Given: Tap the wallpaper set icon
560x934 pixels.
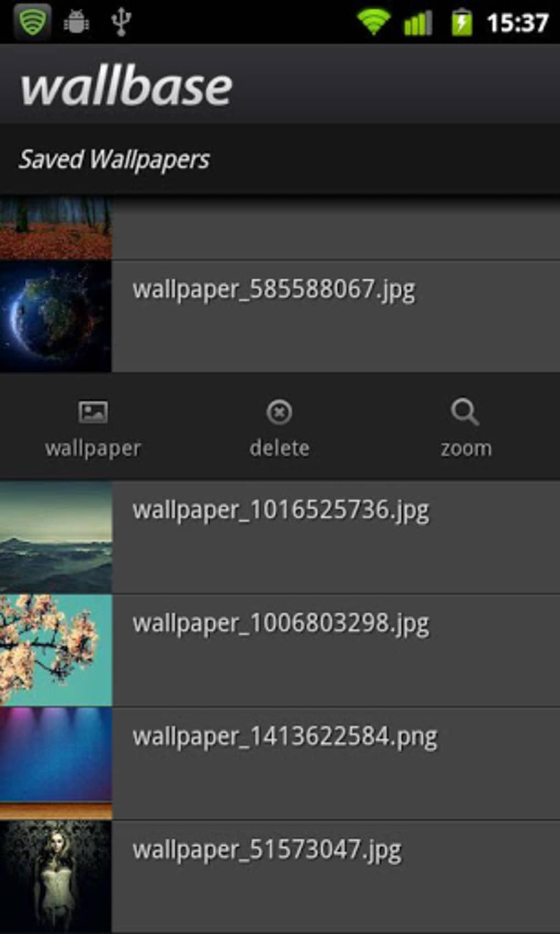Looking at the screenshot, I should pos(93,412).
